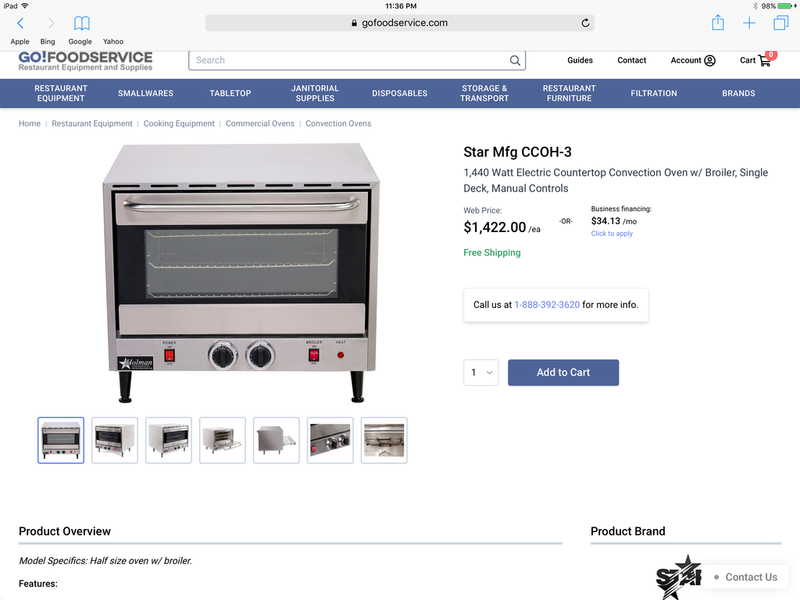
Task: Open the Safari share sheet icon
Action: point(718,22)
